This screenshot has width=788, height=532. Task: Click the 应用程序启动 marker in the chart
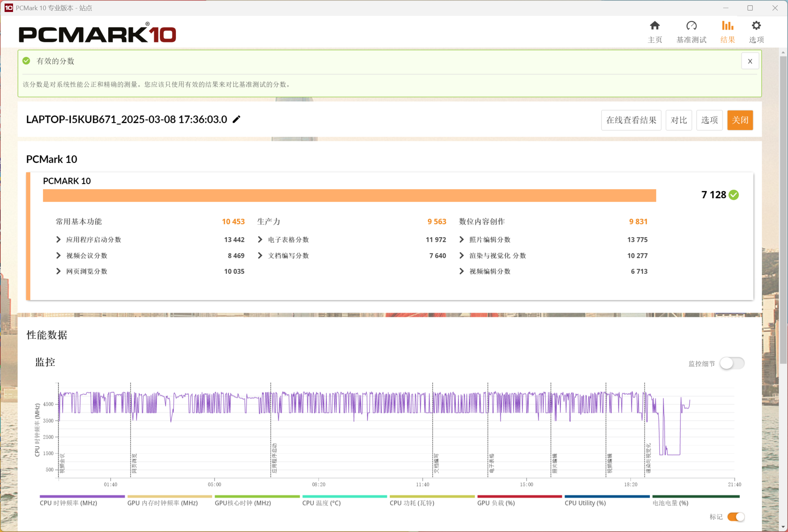(x=274, y=458)
